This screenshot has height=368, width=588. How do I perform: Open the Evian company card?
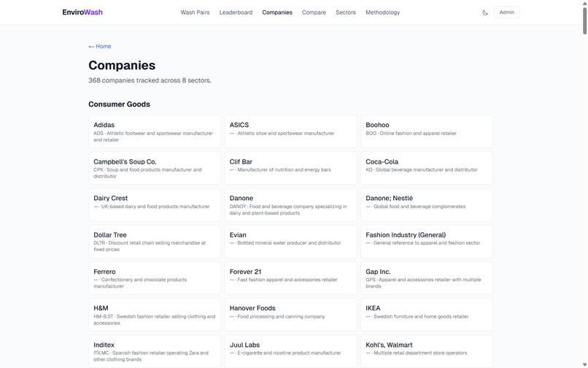290,242
